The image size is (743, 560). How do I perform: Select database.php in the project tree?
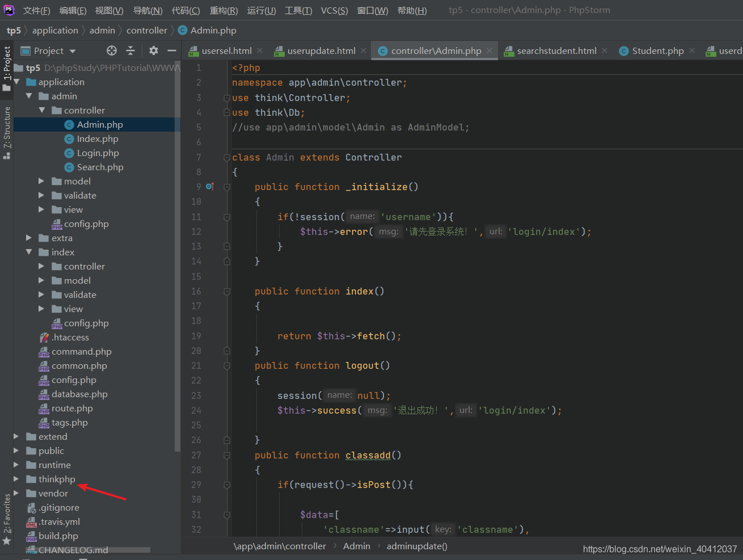pos(79,394)
